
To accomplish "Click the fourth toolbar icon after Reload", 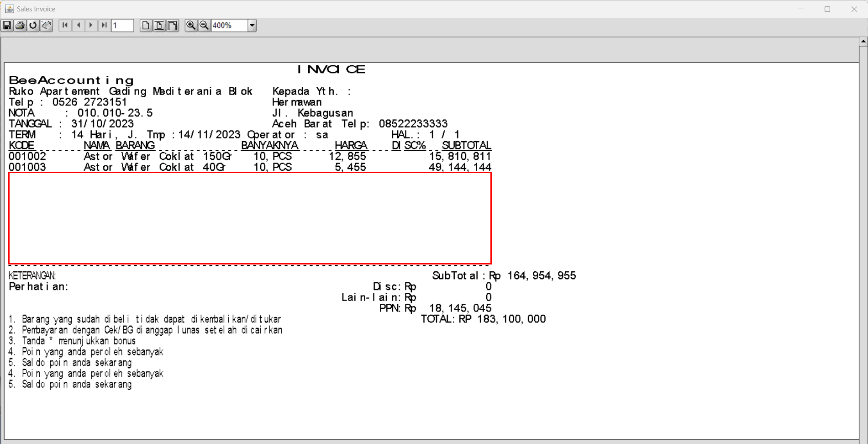I will [47, 26].
